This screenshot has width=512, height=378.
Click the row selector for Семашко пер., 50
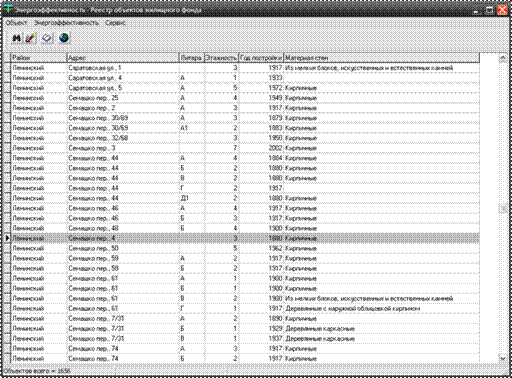7,248
